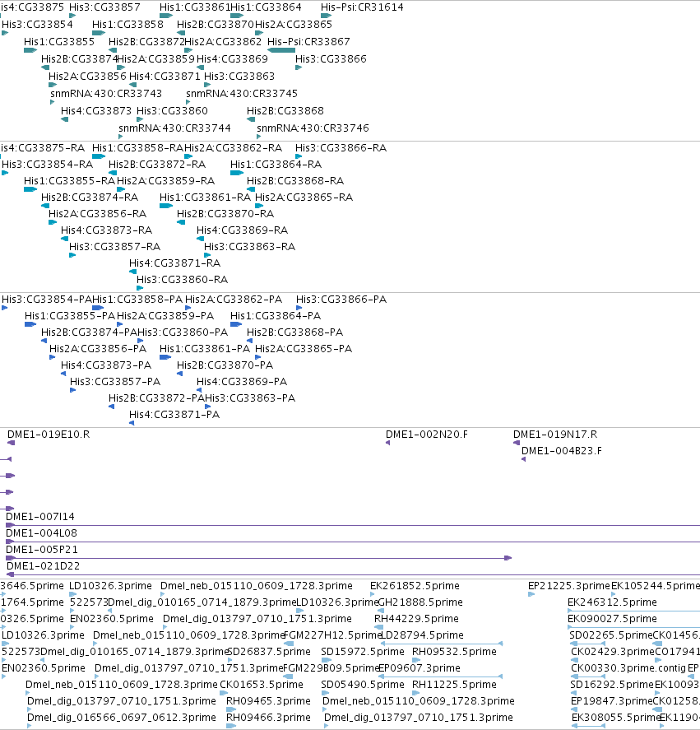Select the transcript glyph under His1:CG33855-RA

[30, 189]
